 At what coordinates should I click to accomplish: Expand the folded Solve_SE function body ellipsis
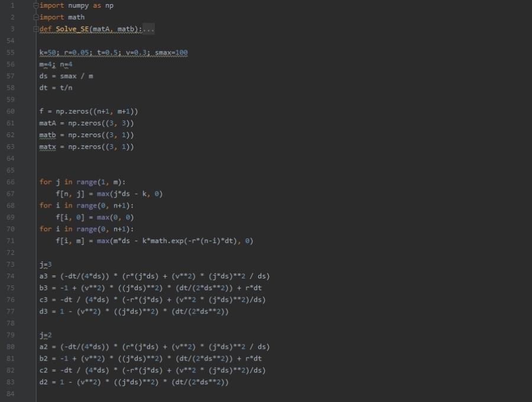[148, 29]
